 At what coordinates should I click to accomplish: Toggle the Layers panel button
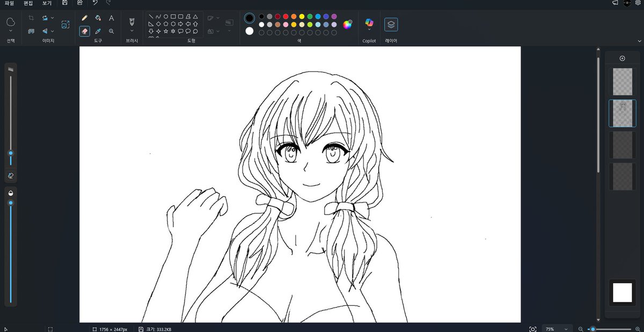[x=391, y=24]
